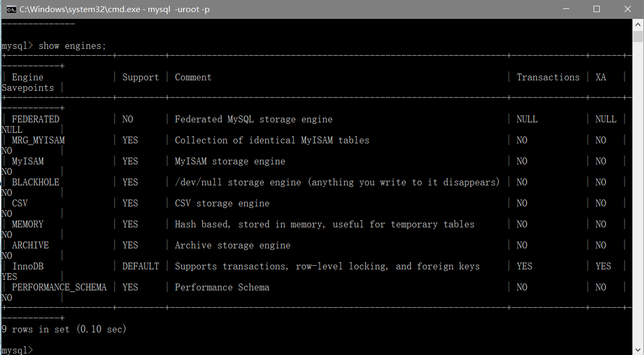The height and width of the screenshot is (355, 644).
Task: Click the "show engines;" command text
Action: click(x=72, y=46)
